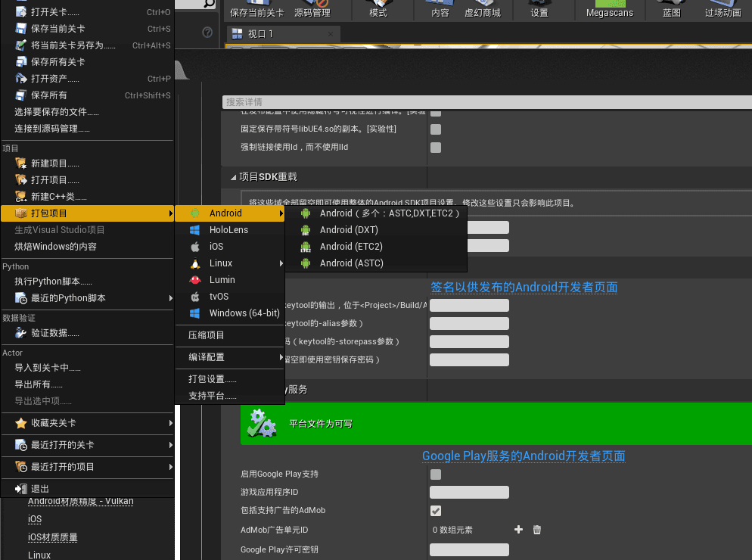Click the Validate Data wrench icon
The width and height of the screenshot is (752, 560).
pyautogui.click(x=21, y=333)
